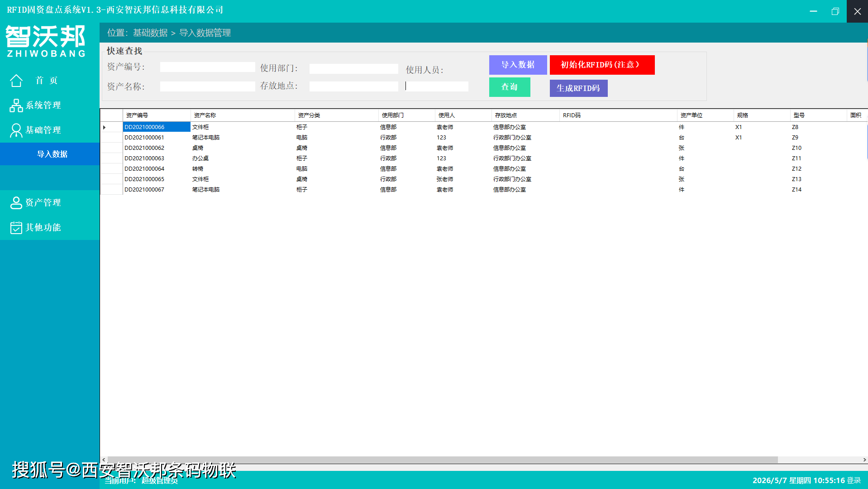Click the horizontal scrollbar left arrow
This screenshot has height=489, width=868.
coord(104,460)
